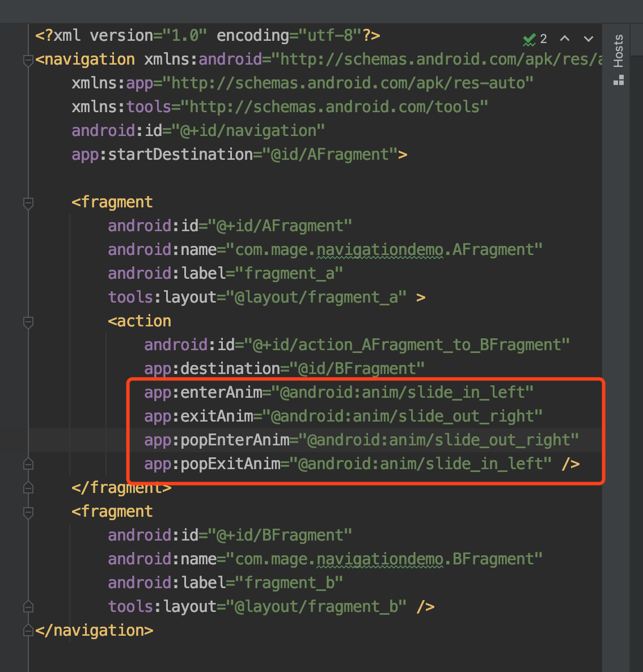Click the fragment_b label value
The image size is (643, 672).
tap(289, 582)
